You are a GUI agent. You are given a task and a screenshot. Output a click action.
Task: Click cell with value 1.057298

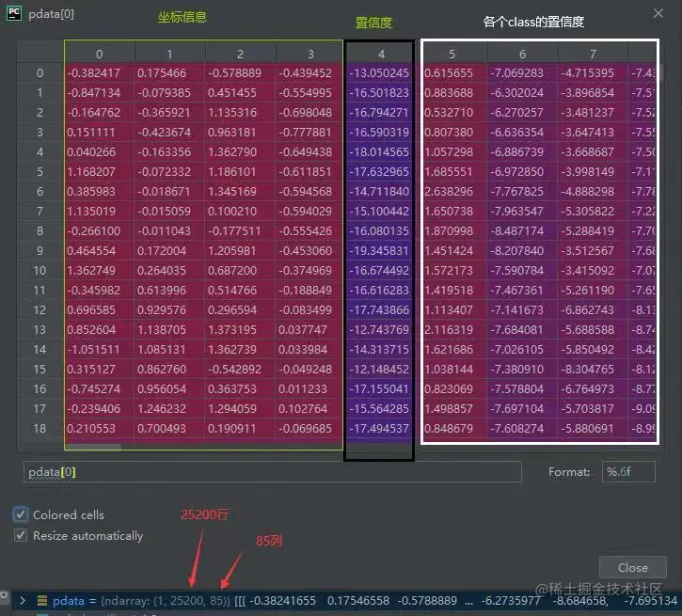454,151
